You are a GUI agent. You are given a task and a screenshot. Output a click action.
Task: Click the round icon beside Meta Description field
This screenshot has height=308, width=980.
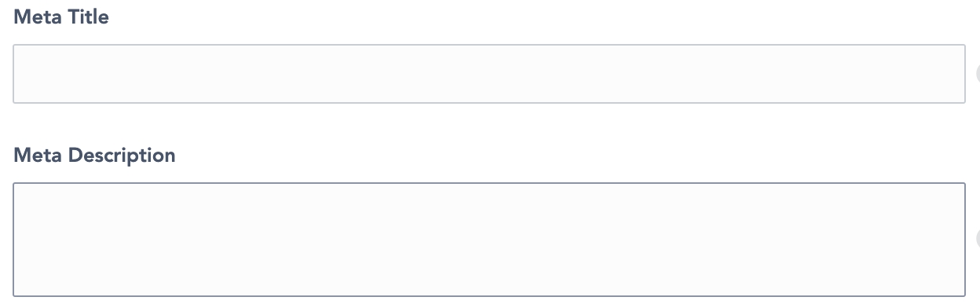point(978,240)
